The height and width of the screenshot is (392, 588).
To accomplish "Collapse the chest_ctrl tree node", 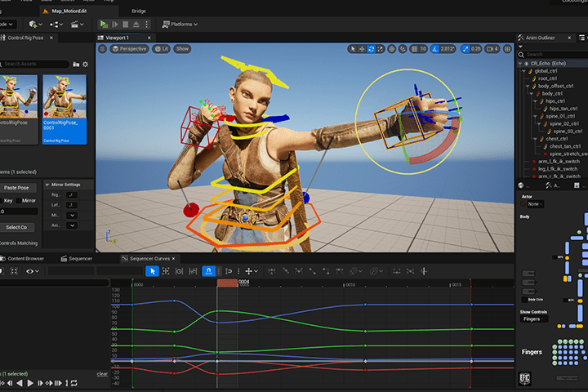I will click(x=535, y=139).
